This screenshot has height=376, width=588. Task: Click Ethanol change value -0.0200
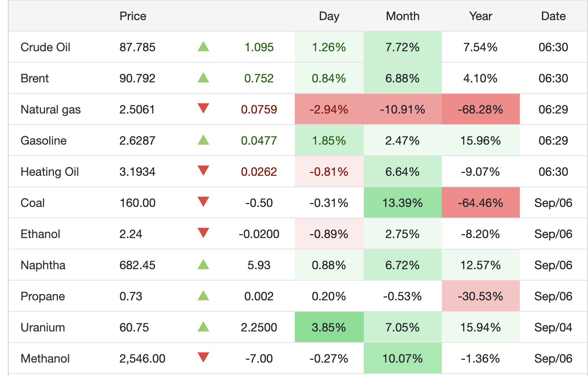(x=259, y=234)
